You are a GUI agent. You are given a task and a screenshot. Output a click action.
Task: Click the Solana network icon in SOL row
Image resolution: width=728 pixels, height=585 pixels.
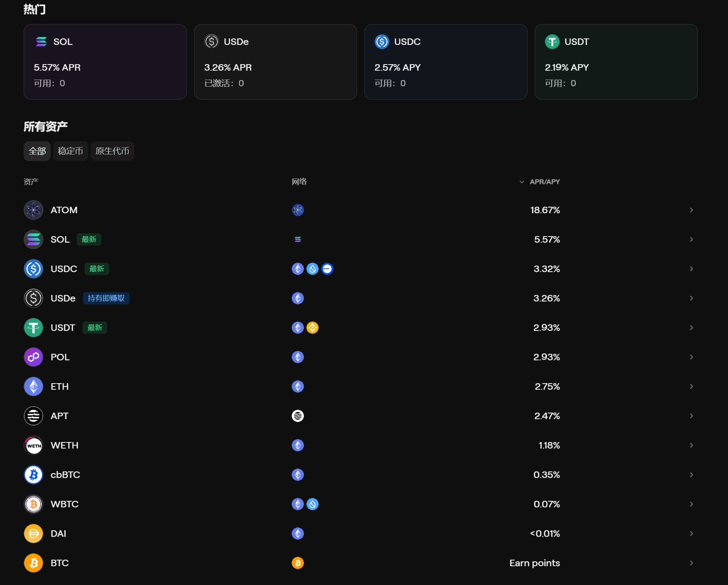298,239
